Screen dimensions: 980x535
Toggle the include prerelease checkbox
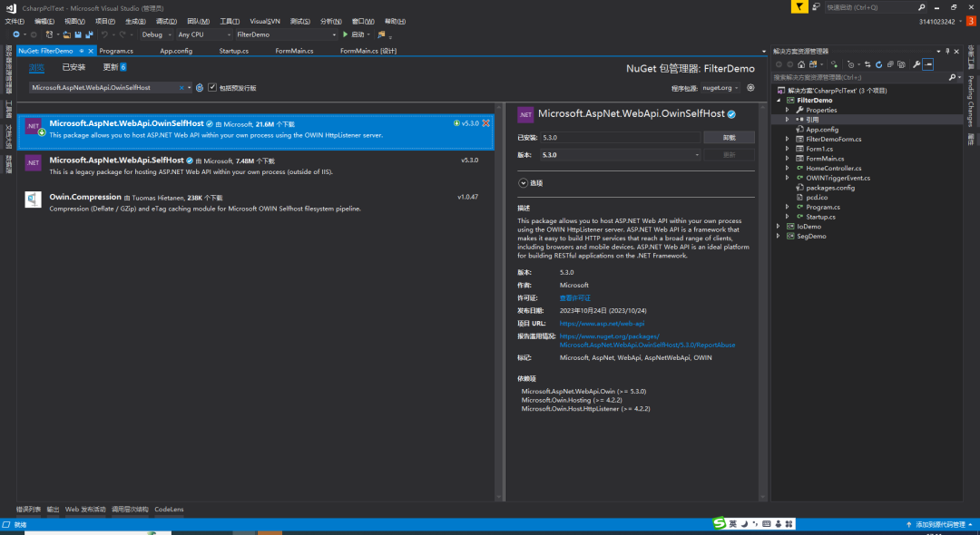pos(212,88)
